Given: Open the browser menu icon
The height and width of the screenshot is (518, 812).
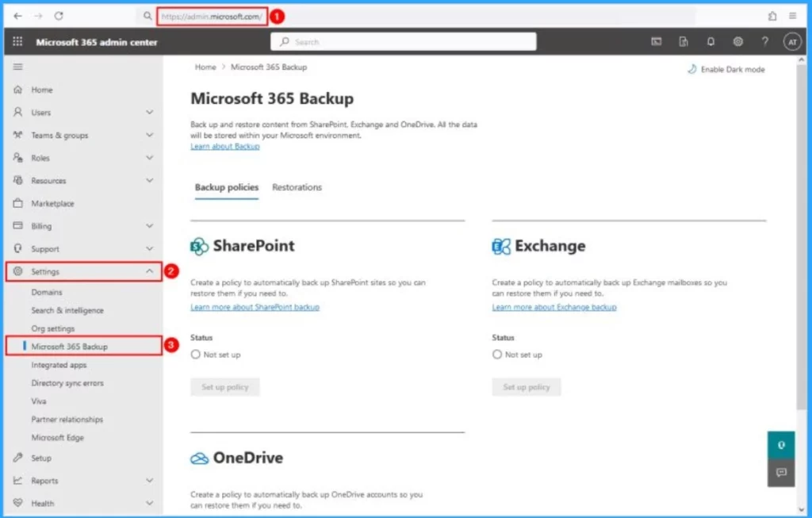Looking at the screenshot, I should tap(793, 16).
